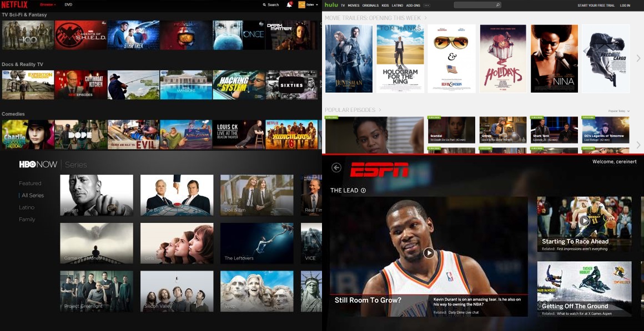Open Game of Thrones series tile

97,243
